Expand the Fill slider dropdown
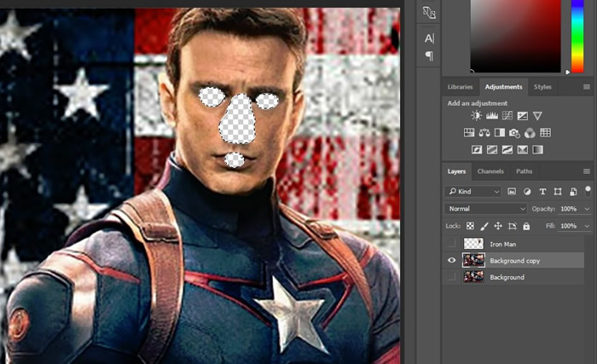 [x=587, y=226]
